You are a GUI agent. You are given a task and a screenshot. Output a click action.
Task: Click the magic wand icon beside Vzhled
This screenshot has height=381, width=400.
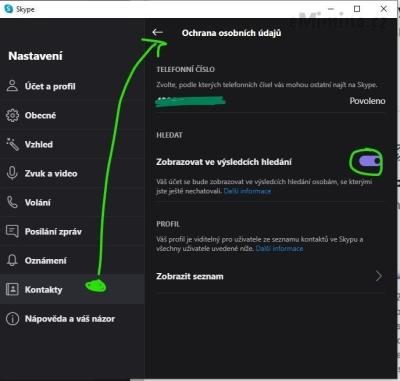click(x=12, y=144)
